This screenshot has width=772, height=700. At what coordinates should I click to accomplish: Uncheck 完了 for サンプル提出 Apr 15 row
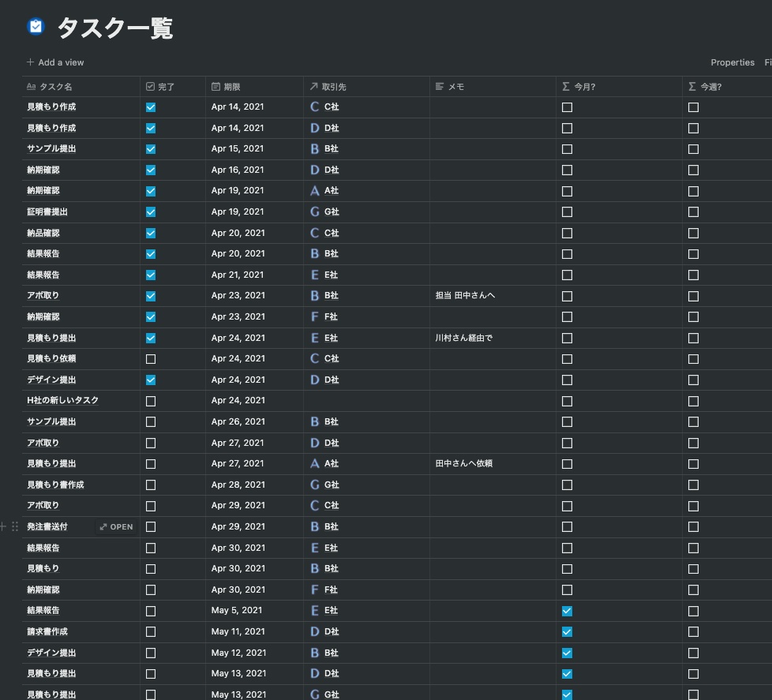click(151, 149)
